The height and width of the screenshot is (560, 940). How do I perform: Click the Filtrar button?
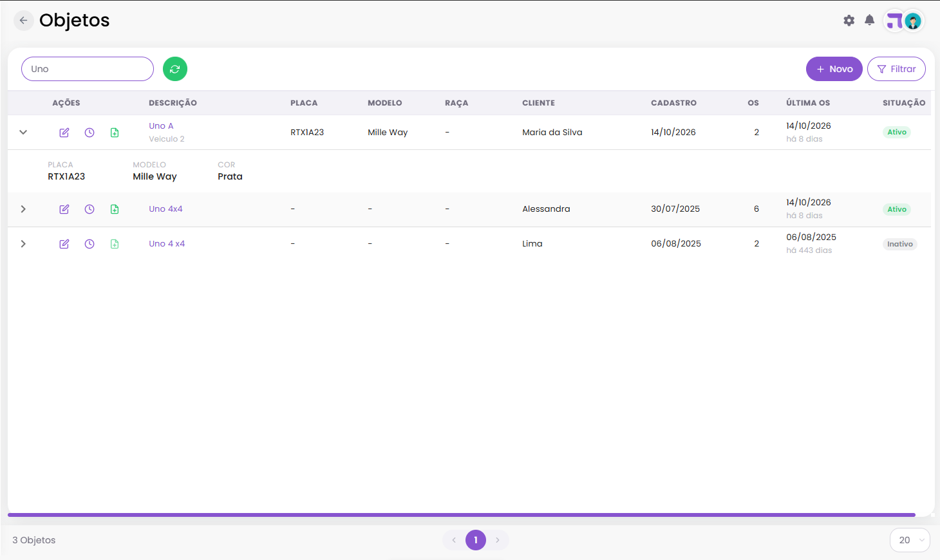pyautogui.click(x=896, y=69)
